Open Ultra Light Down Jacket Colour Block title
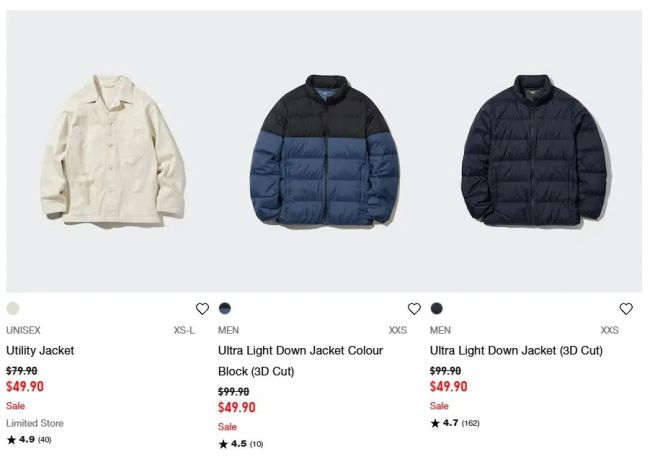This screenshot has width=650, height=459. (x=300, y=361)
